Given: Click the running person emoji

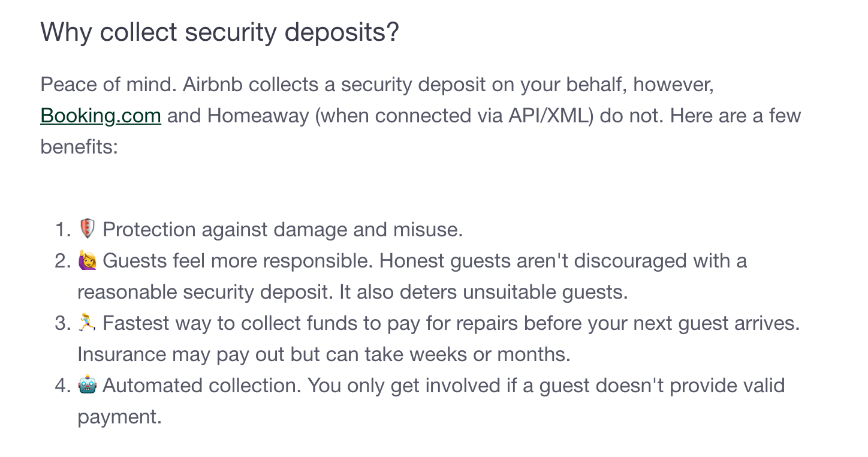Looking at the screenshot, I should pos(87,323).
